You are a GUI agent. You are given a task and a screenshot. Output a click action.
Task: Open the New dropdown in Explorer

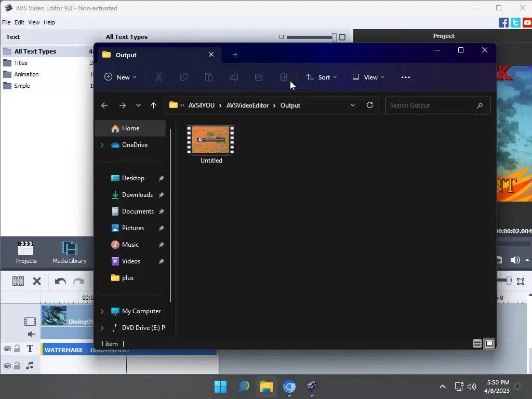(x=120, y=77)
